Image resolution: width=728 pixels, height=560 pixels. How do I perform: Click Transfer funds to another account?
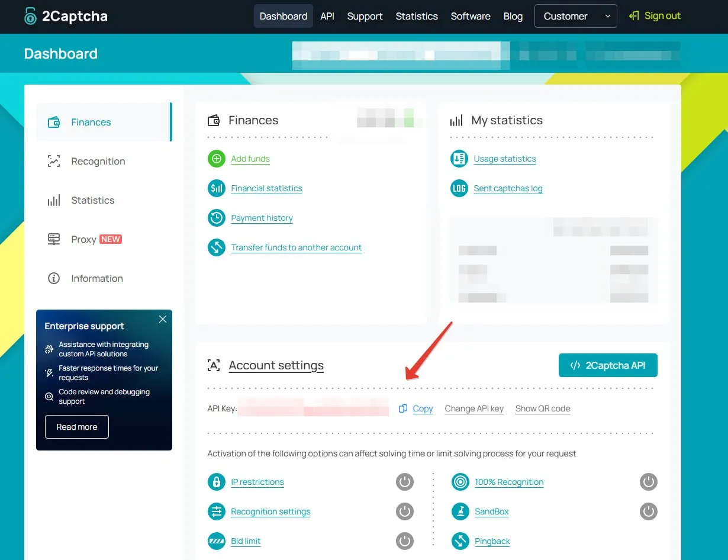pyautogui.click(x=297, y=247)
